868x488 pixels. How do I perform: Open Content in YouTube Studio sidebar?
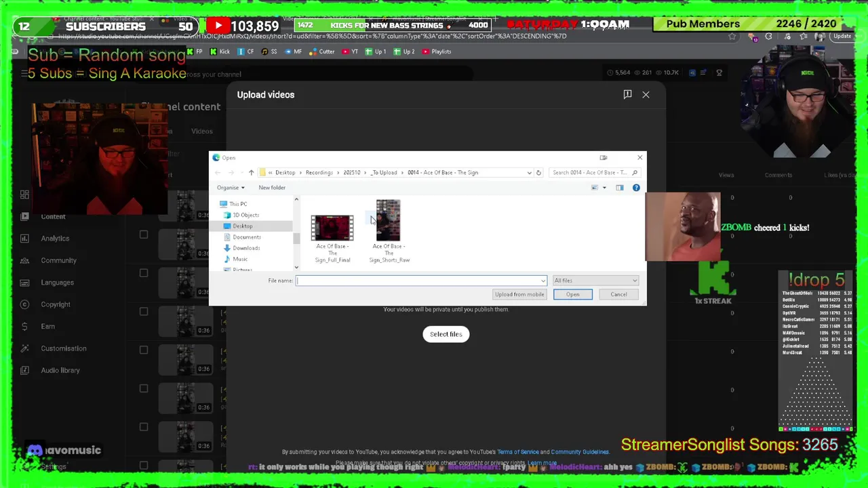[x=53, y=217]
